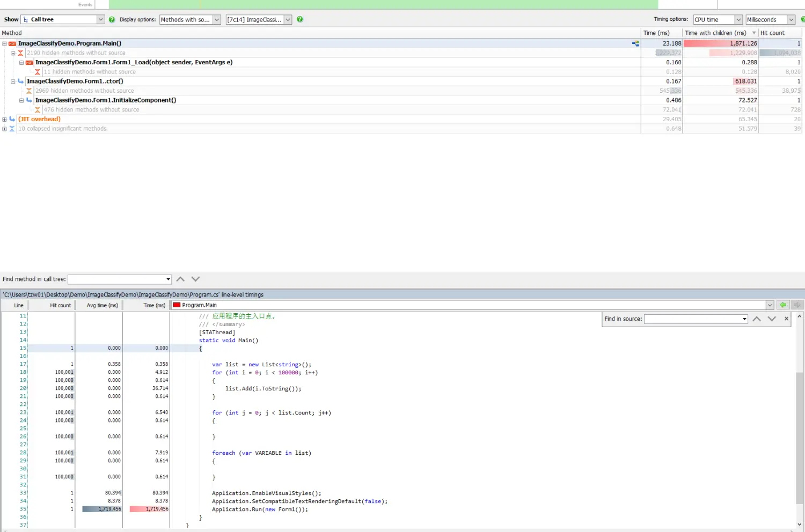
Task: Open the Show Call tree dropdown
Action: pyautogui.click(x=100, y=19)
